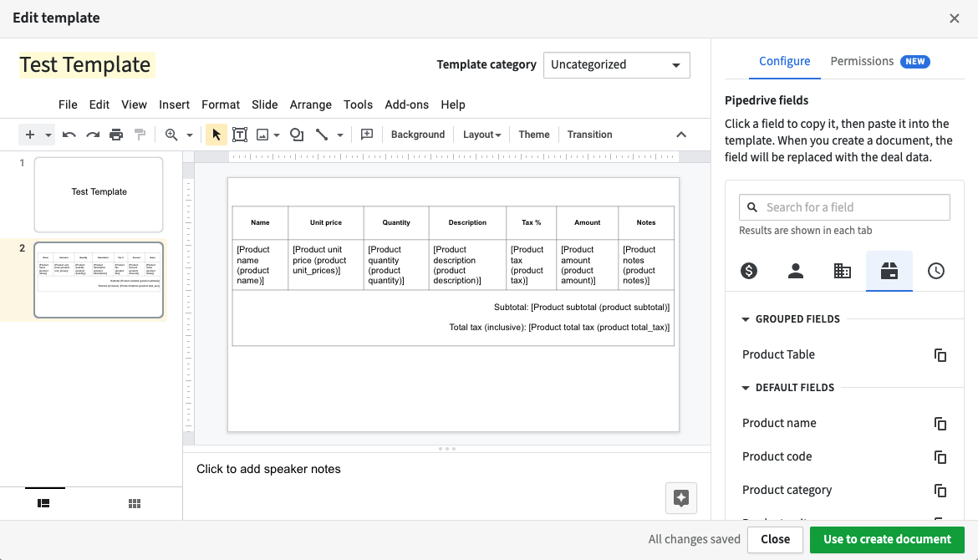This screenshot has height=560, width=978.
Task: Open the Template category dropdown
Action: point(616,64)
